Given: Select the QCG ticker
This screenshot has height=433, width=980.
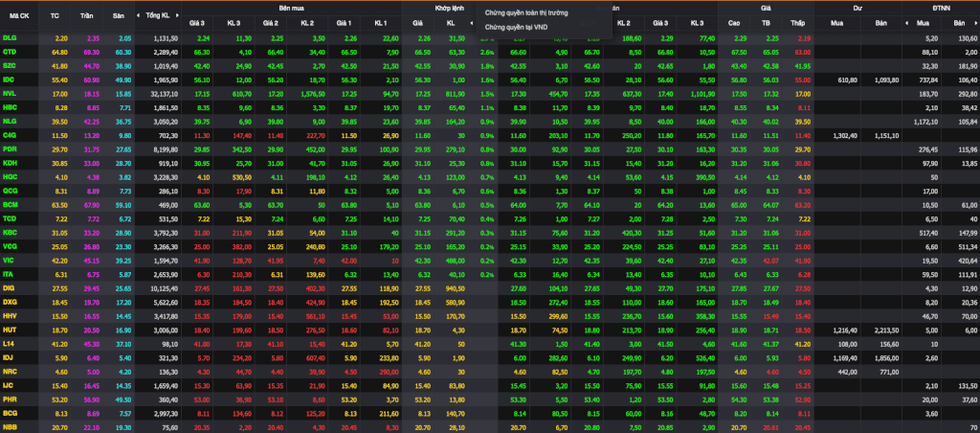Looking at the screenshot, I should click(10, 191).
